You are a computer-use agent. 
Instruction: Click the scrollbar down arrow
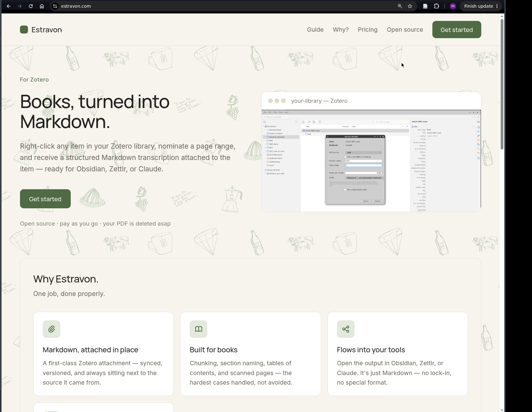click(502, 410)
